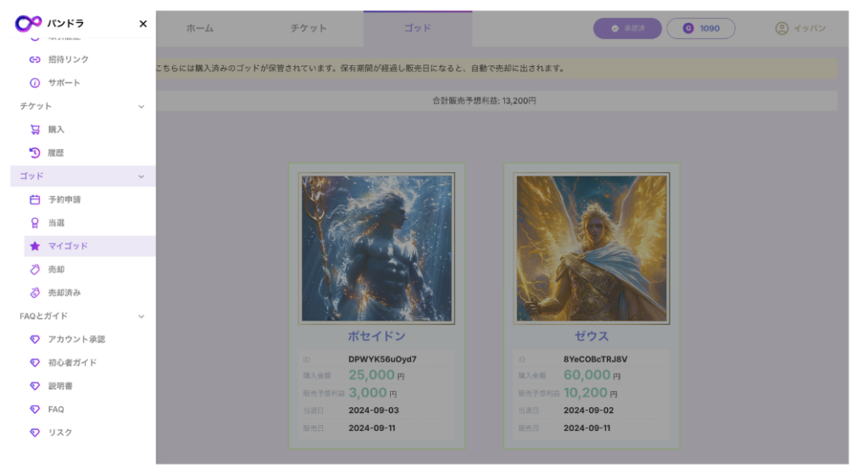Screen dimensions: 868x475
Task: Click the tag icon beside 売却済み
Action: pyautogui.click(x=35, y=293)
